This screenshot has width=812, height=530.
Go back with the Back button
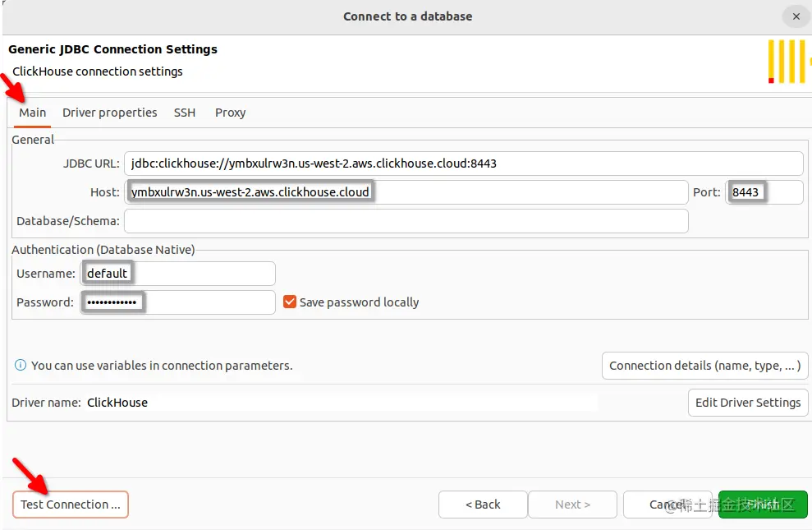(x=482, y=505)
